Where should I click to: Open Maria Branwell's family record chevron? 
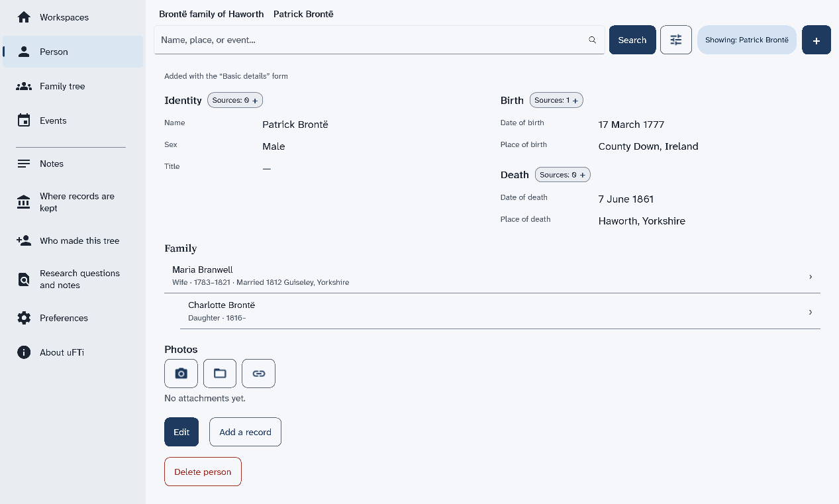pyautogui.click(x=811, y=276)
